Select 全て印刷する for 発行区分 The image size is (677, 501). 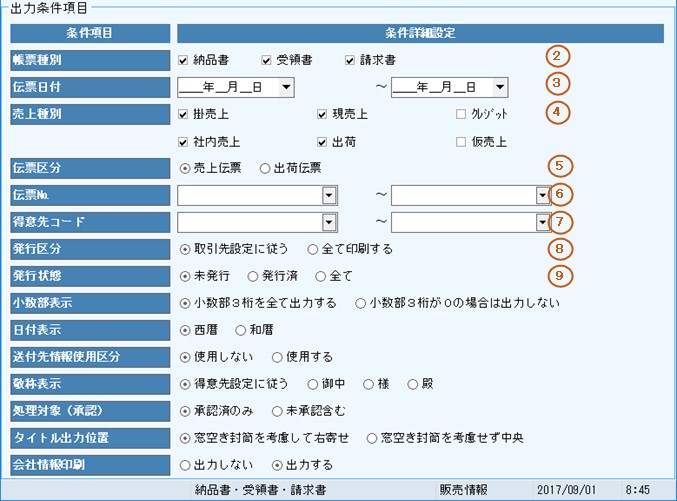(314, 249)
